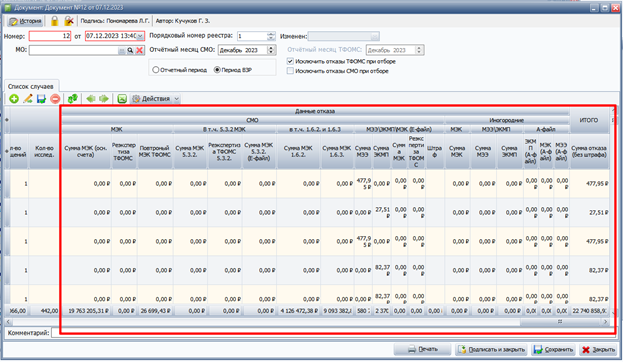Click the Печать (print) button
The width and height of the screenshot is (624, 363).
(422, 349)
